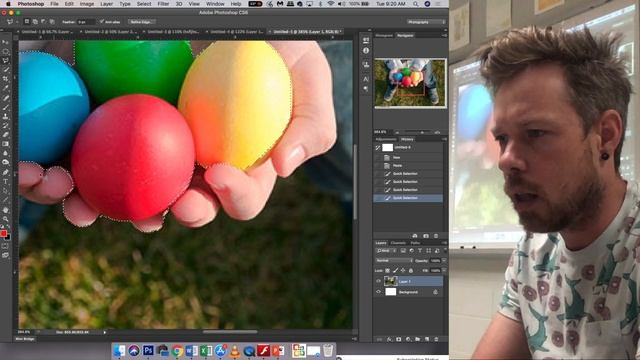Click the Refine Edge button
This screenshot has width=640, height=360.
pos(141,22)
